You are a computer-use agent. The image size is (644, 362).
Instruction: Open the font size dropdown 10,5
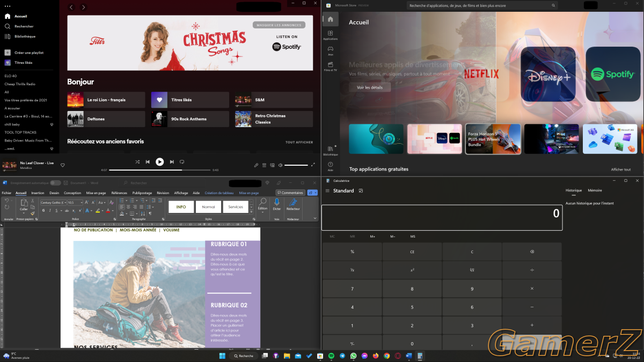[x=82, y=203]
